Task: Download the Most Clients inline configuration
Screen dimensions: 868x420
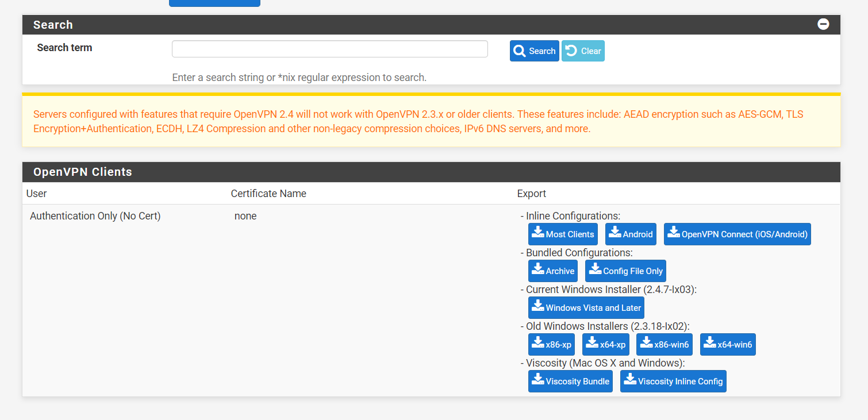Action: pos(563,234)
